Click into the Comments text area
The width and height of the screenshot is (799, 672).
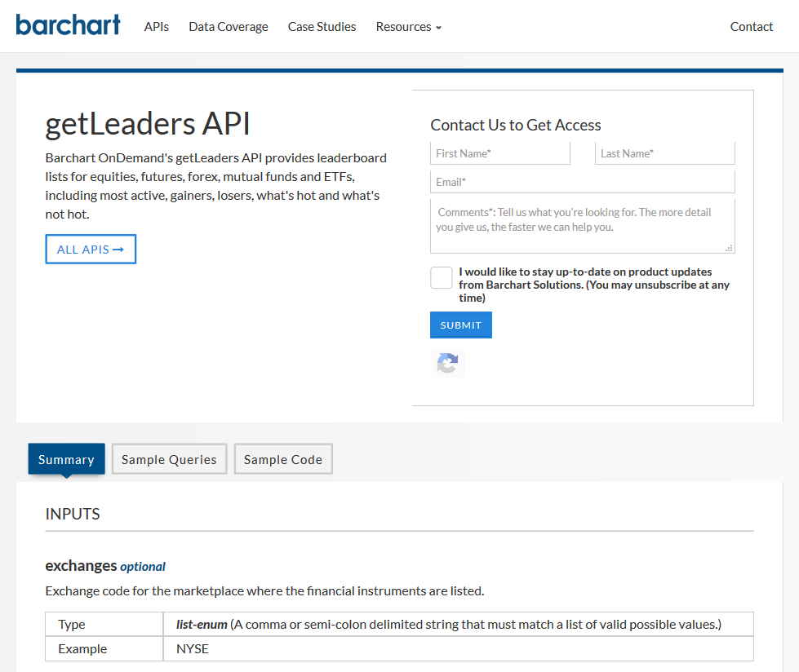click(583, 226)
